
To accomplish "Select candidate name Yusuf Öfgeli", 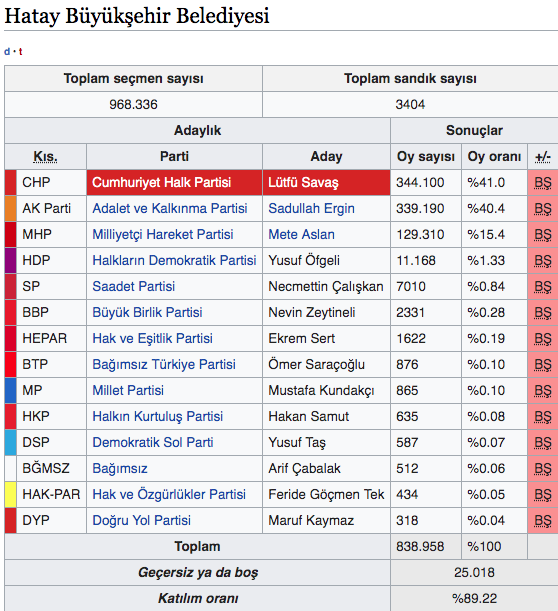I will pyautogui.click(x=304, y=260).
